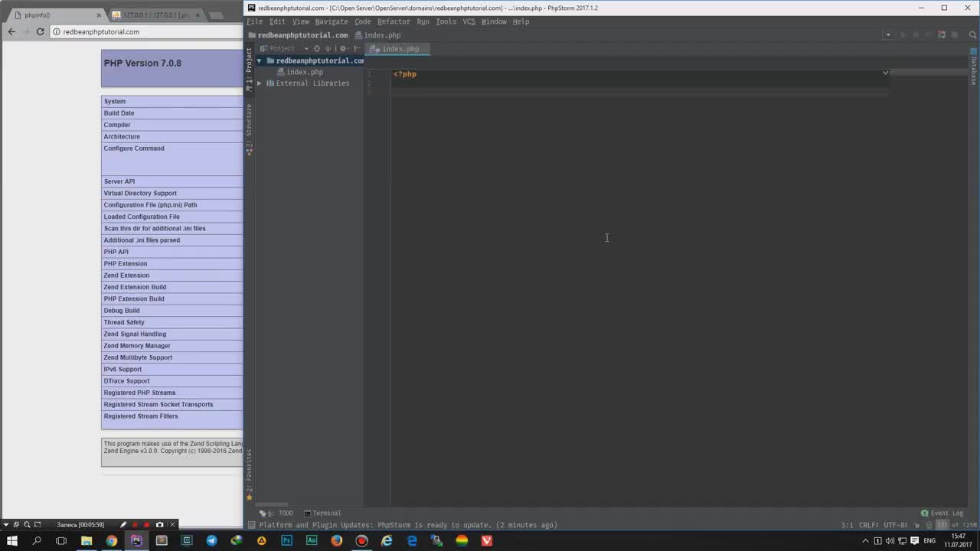
Task: Open the View menu
Action: tap(301, 21)
